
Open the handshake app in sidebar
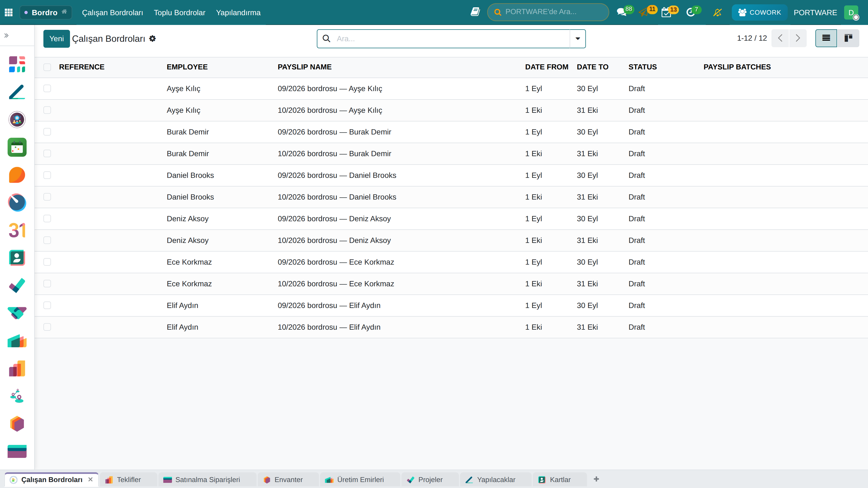coord(17,313)
